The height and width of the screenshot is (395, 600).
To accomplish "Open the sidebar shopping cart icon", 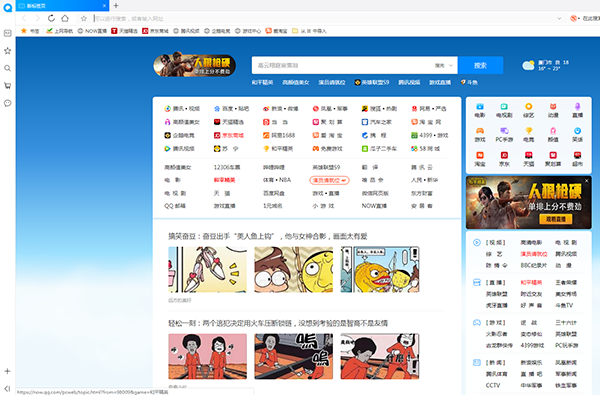I will pos(7,86).
